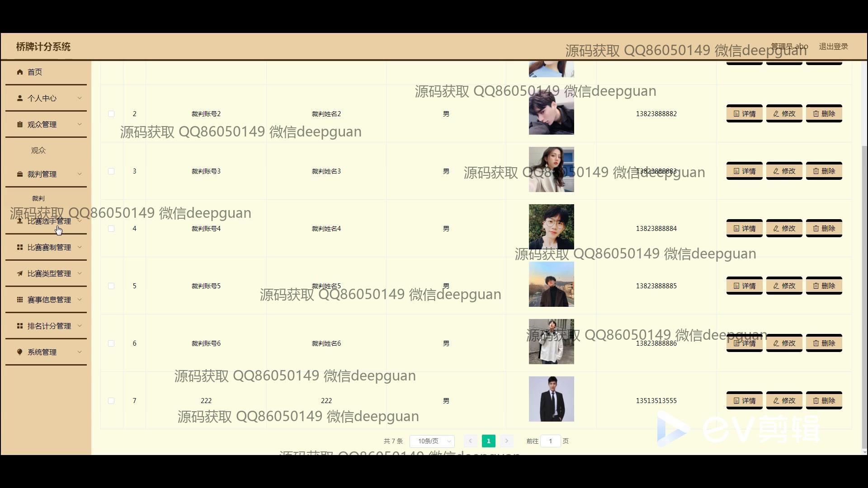The height and width of the screenshot is (488, 868).
Task: Click 退出登录 to log out
Action: pos(833,47)
